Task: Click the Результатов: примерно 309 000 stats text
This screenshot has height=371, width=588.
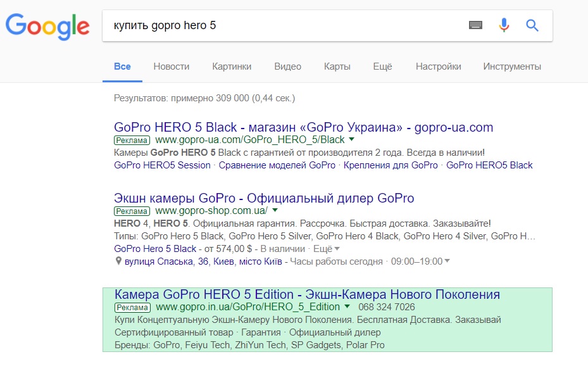Action: pyautogui.click(x=204, y=98)
